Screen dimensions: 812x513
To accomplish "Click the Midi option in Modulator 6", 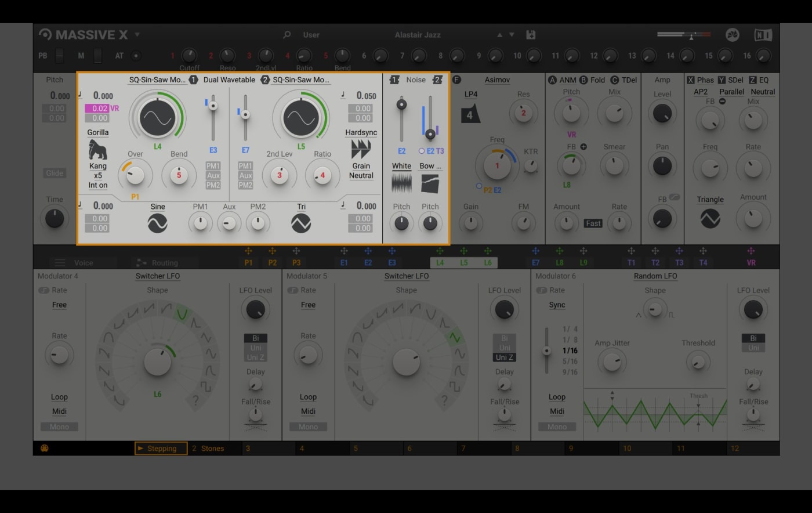I will pyautogui.click(x=557, y=411).
